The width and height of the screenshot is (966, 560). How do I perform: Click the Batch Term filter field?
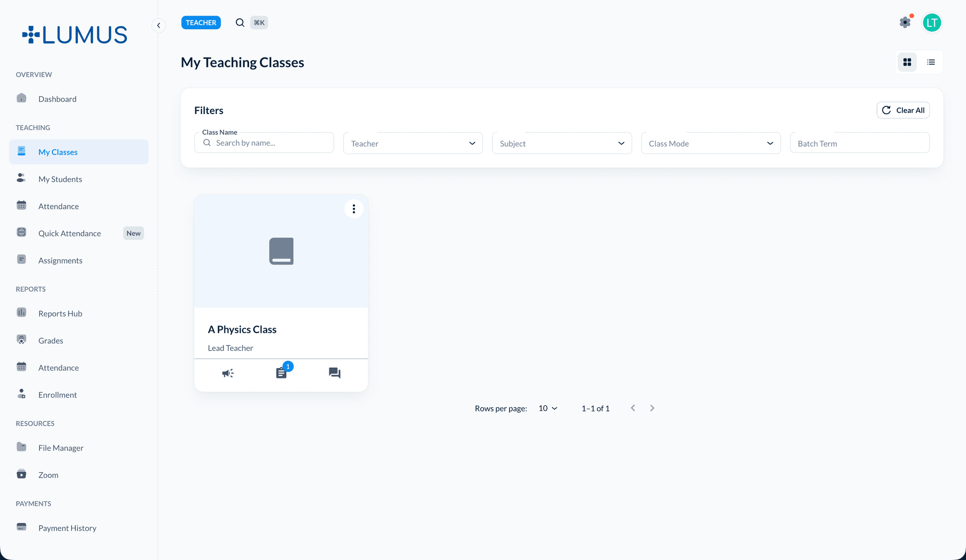(860, 143)
